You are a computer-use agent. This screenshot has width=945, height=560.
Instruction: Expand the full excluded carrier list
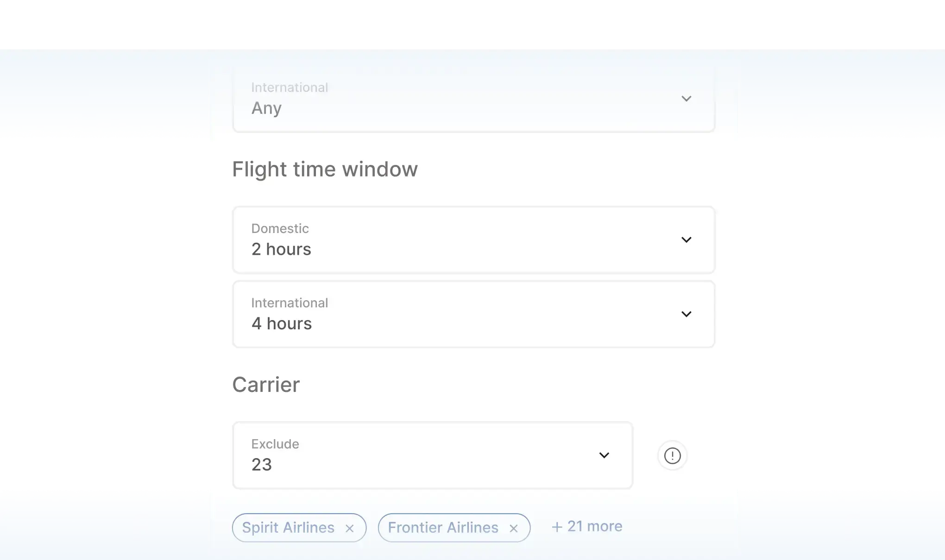pyautogui.click(x=586, y=526)
